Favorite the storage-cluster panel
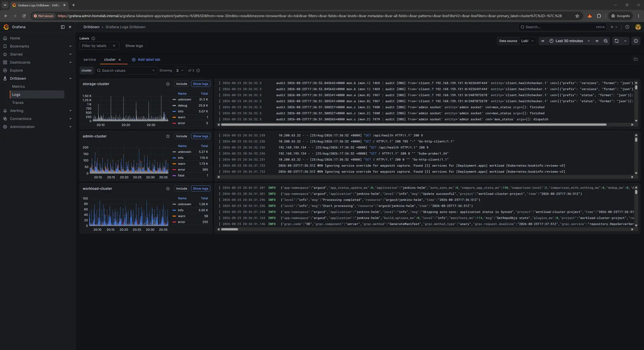 click(168, 84)
